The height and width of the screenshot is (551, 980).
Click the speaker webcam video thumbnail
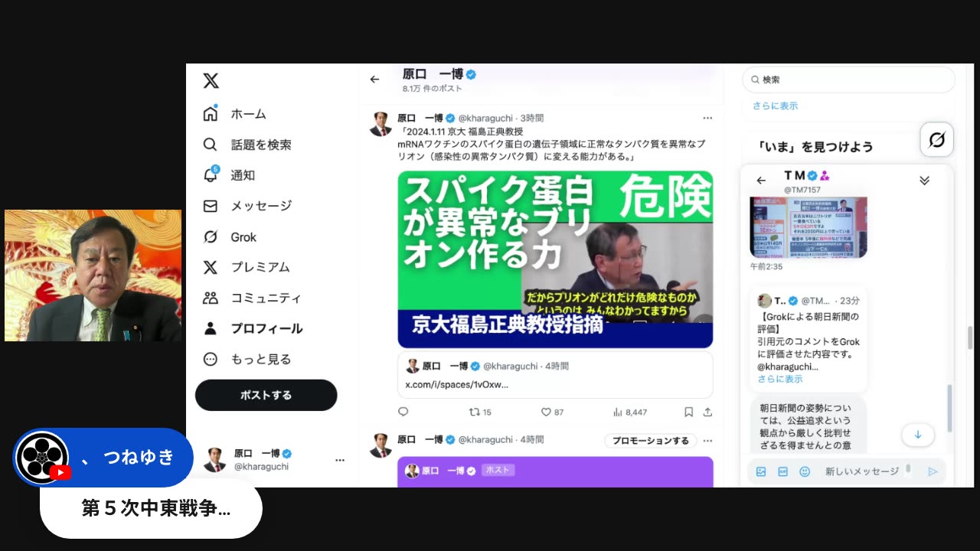93,275
